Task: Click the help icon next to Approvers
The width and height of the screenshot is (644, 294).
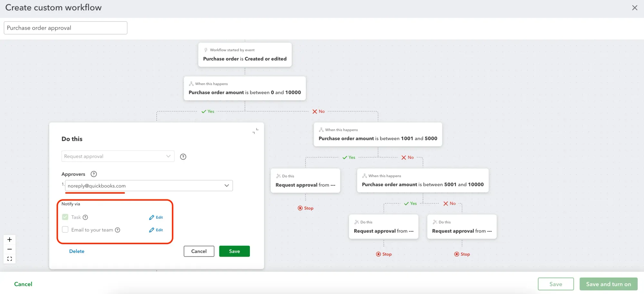Action: (x=93, y=174)
